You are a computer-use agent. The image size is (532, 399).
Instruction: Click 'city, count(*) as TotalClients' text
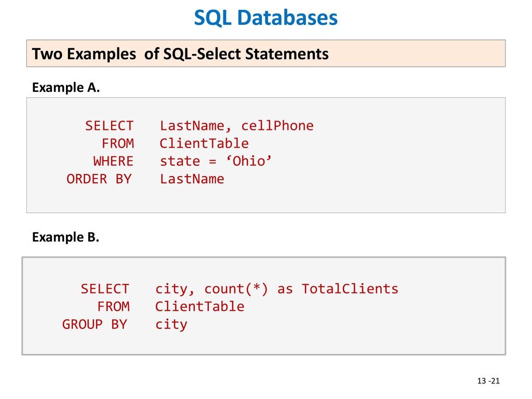[x=276, y=289]
